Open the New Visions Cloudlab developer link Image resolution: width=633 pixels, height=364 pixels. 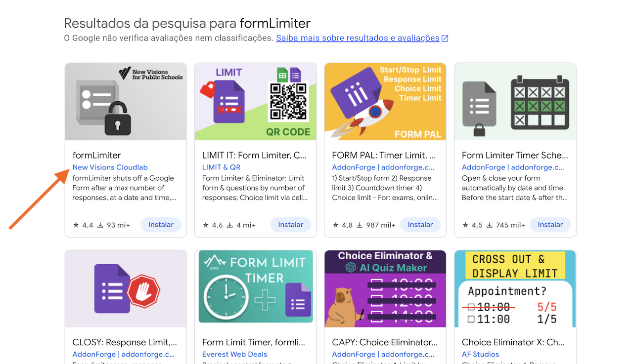click(x=110, y=167)
